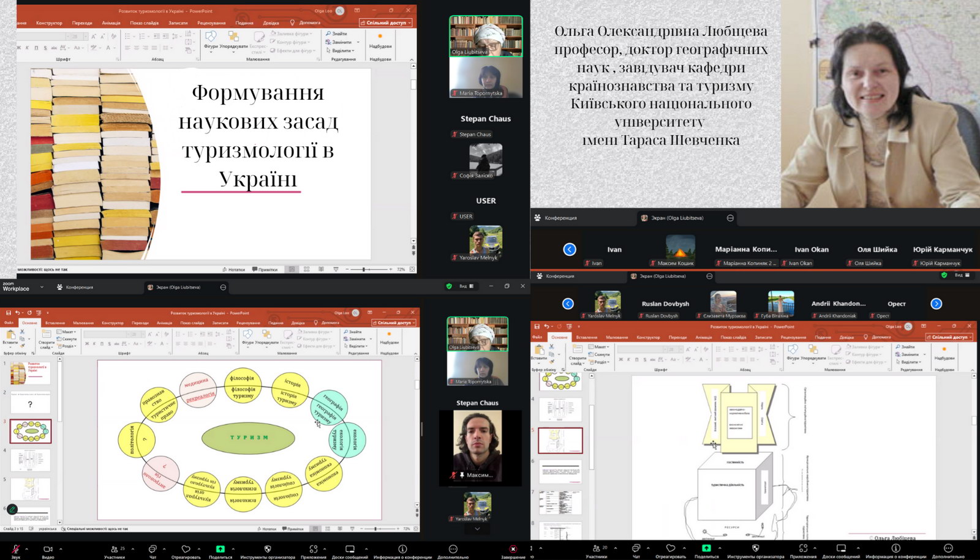980x560 pixels.
Task: Click Спільний доступ button above title slide
Action: [386, 23]
